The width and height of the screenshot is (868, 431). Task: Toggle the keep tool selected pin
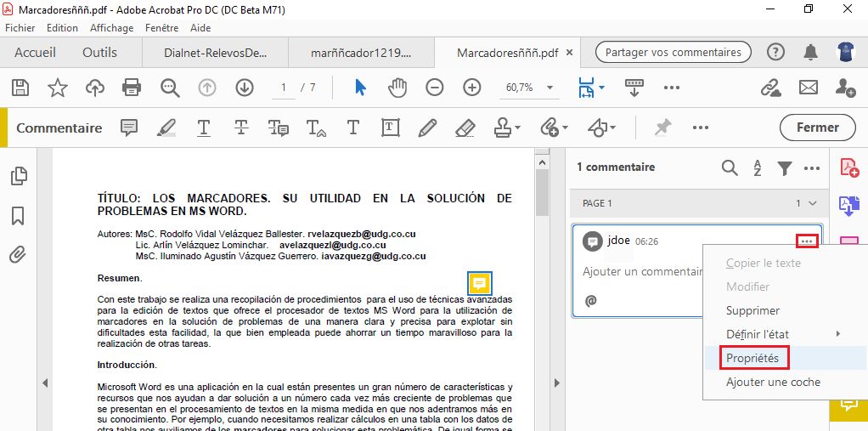coord(662,128)
